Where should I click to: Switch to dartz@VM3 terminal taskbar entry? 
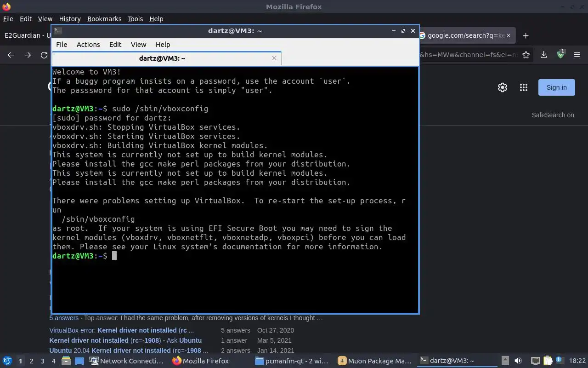click(x=458, y=361)
